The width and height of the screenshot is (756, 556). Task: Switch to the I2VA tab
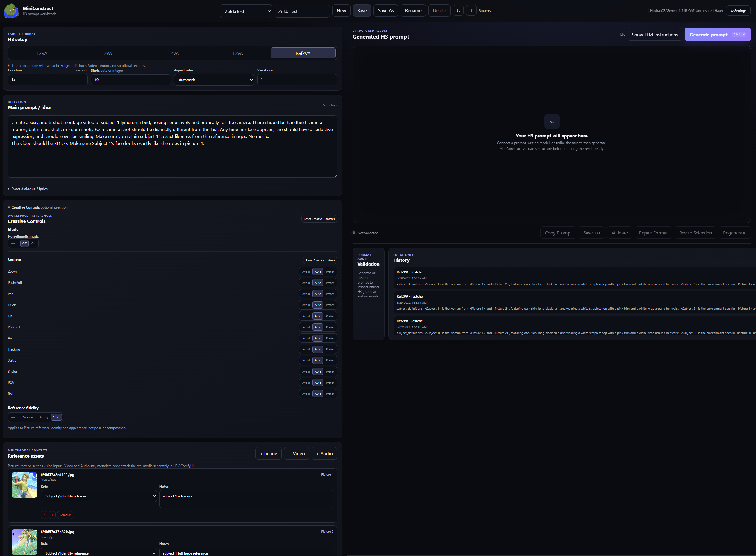click(x=107, y=53)
